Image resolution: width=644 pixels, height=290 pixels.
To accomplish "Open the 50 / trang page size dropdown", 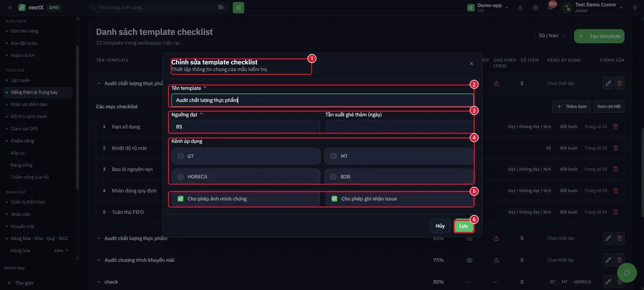I will (552, 36).
